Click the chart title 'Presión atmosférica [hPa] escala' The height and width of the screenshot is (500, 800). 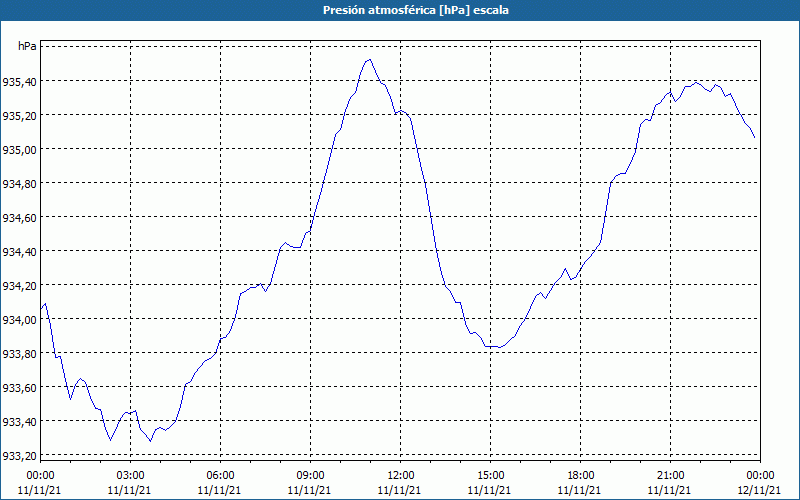coord(416,10)
